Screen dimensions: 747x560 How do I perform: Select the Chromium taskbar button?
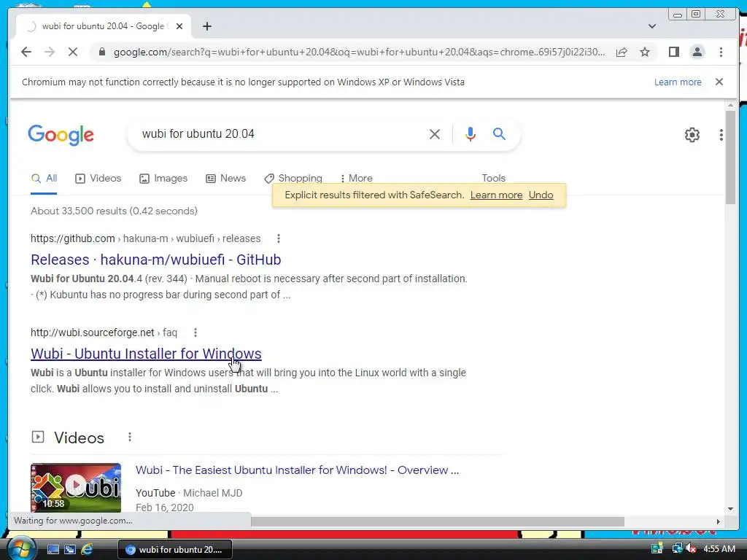point(174,550)
